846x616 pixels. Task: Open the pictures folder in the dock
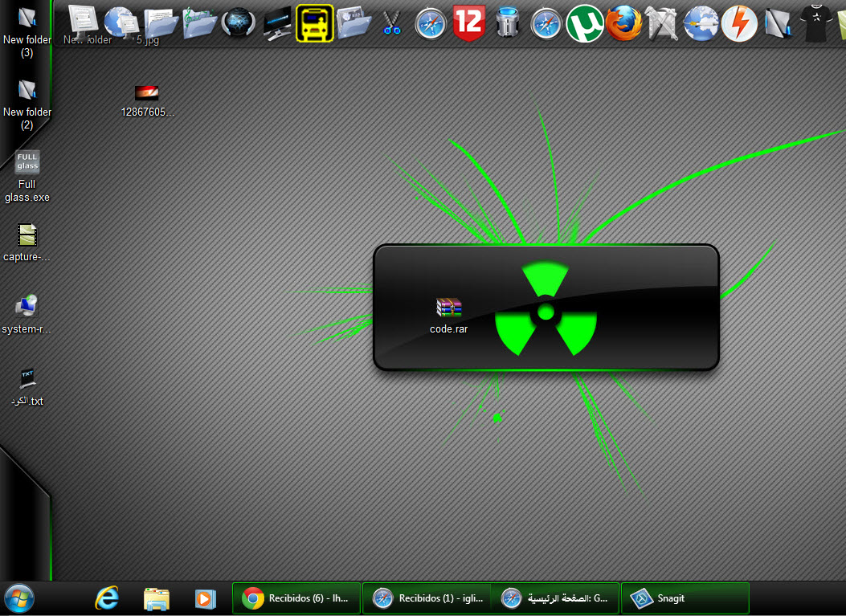tap(354, 22)
